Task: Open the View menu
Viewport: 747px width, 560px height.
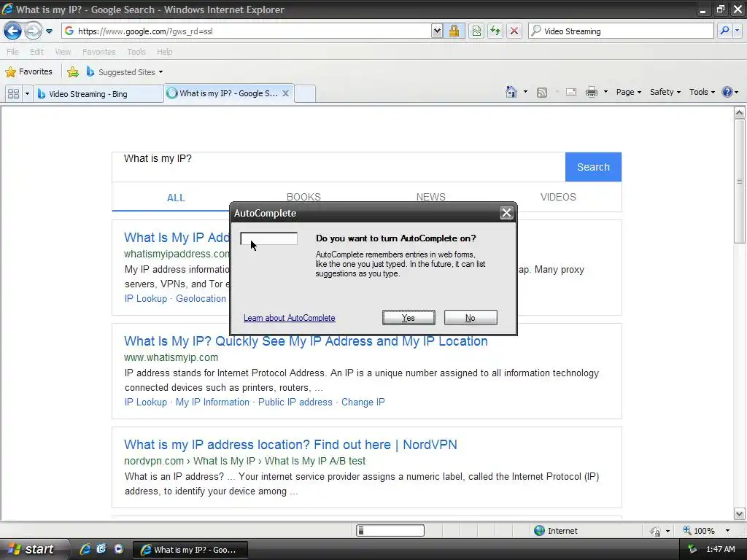Action: click(x=63, y=52)
